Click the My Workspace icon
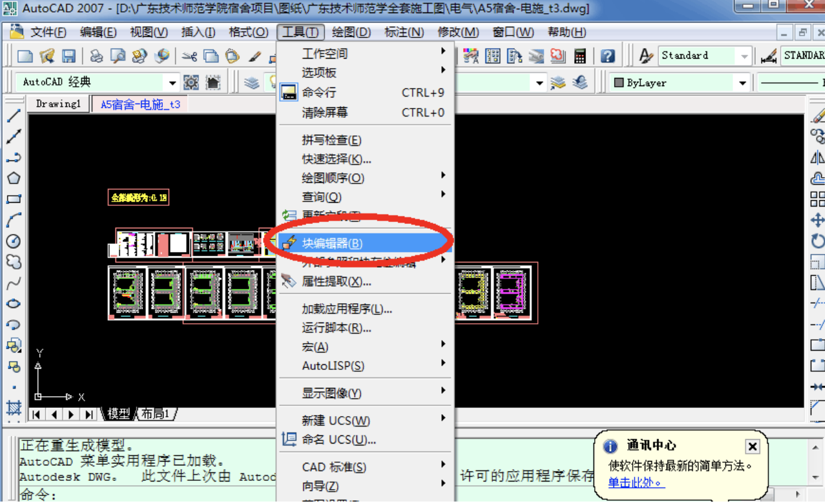This screenshot has height=504, width=825. pyautogui.click(x=213, y=82)
